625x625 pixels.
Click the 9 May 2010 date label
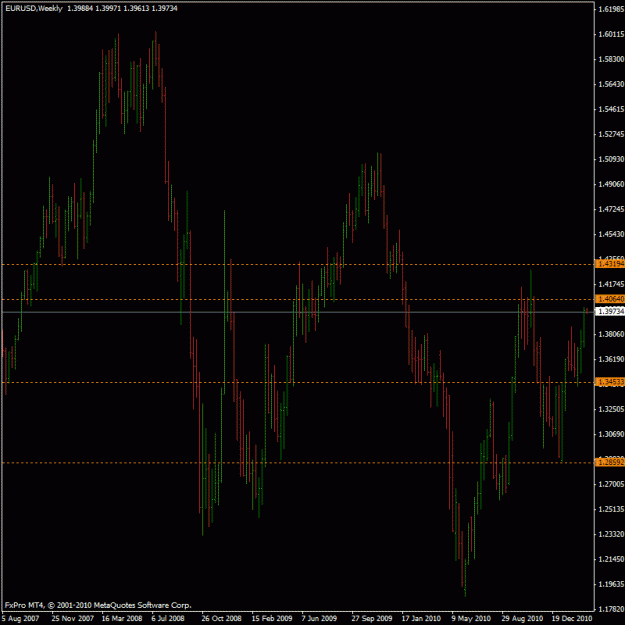[471, 618]
